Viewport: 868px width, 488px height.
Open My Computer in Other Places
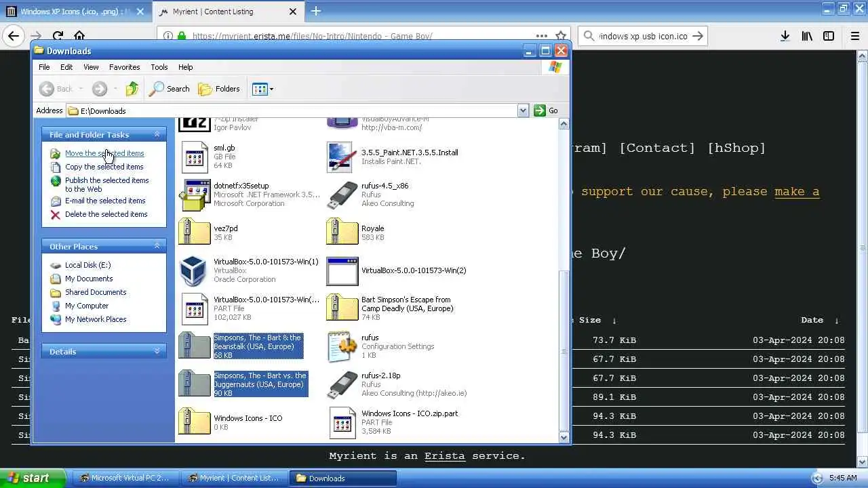87,306
